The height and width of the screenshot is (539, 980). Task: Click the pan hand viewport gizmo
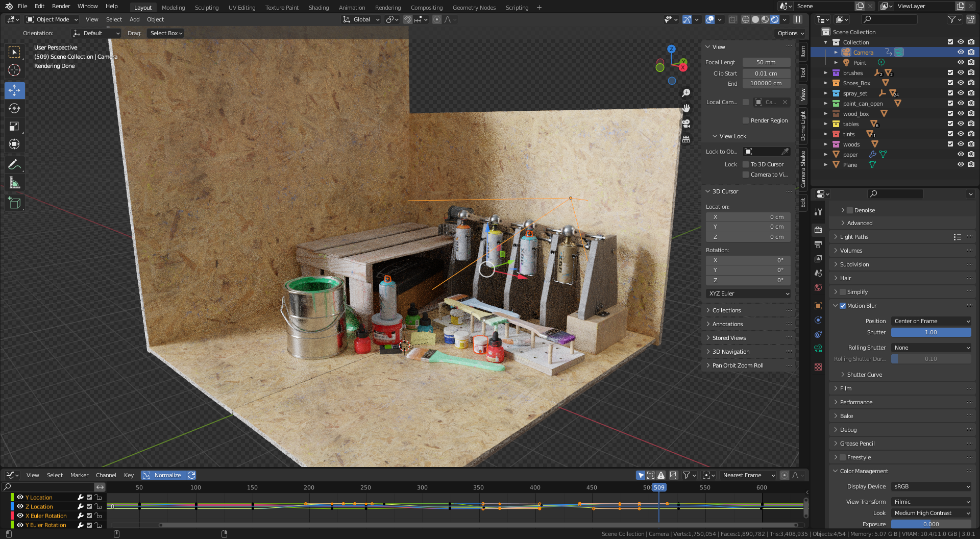coord(686,108)
